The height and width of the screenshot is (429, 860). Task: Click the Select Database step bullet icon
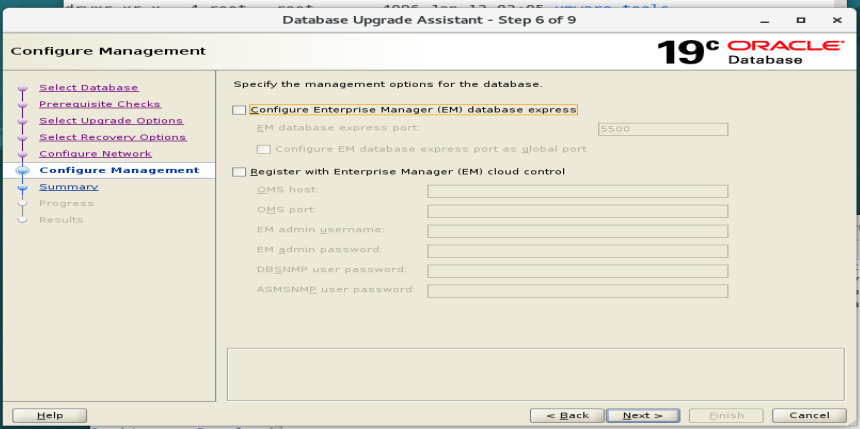(x=22, y=88)
